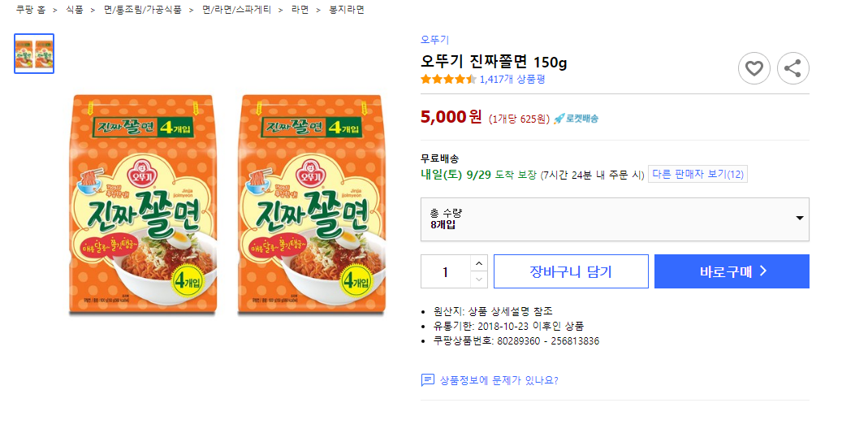
Task: Open 식품 breadcrumb category
Action: pos(75,10)
